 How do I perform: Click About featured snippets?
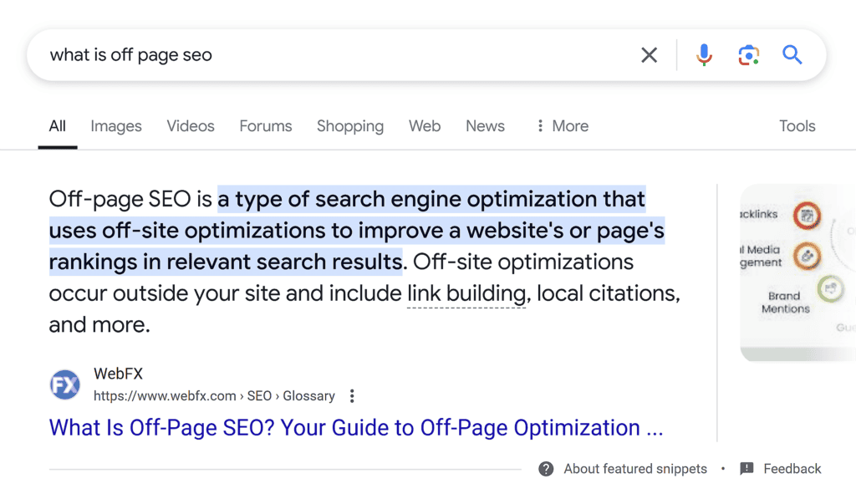(x=635, y=469)
